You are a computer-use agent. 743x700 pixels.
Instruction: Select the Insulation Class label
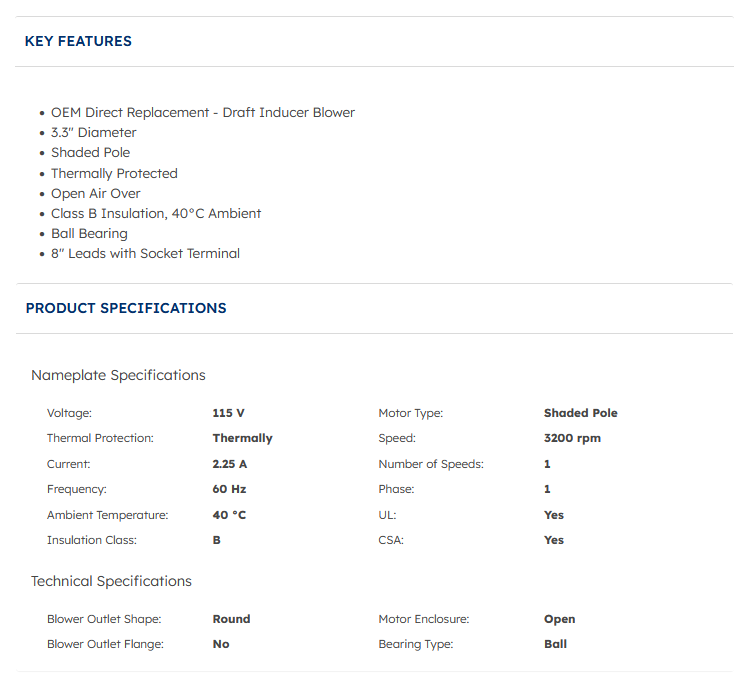pyautogui.click(x=92, y=540)
